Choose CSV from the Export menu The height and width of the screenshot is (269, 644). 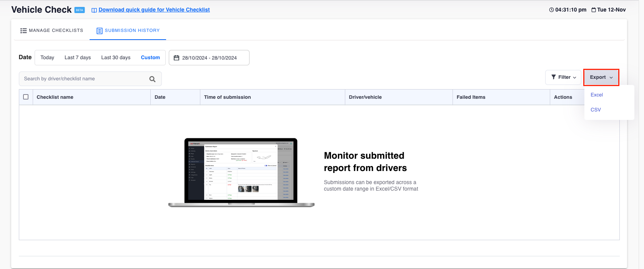pos(596,110)
